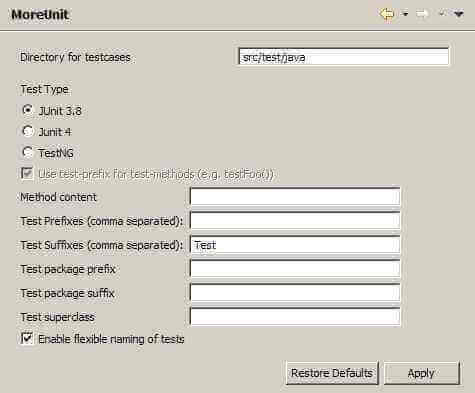The width and height of the screenshot is (475, 393).
Task: Click the forward navigation arrow icon
Action: tap(422, 14)
